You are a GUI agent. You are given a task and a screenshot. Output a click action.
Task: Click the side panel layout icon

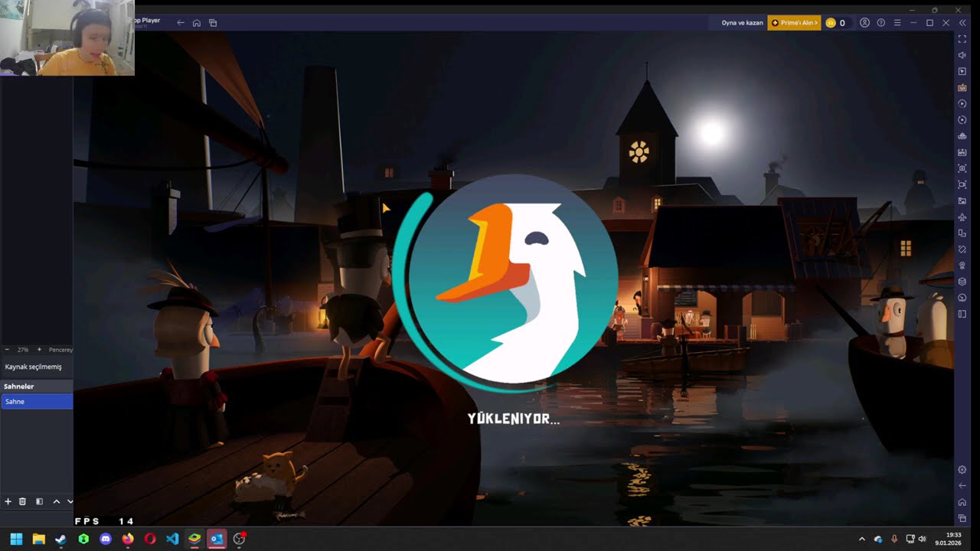point(962,314)
